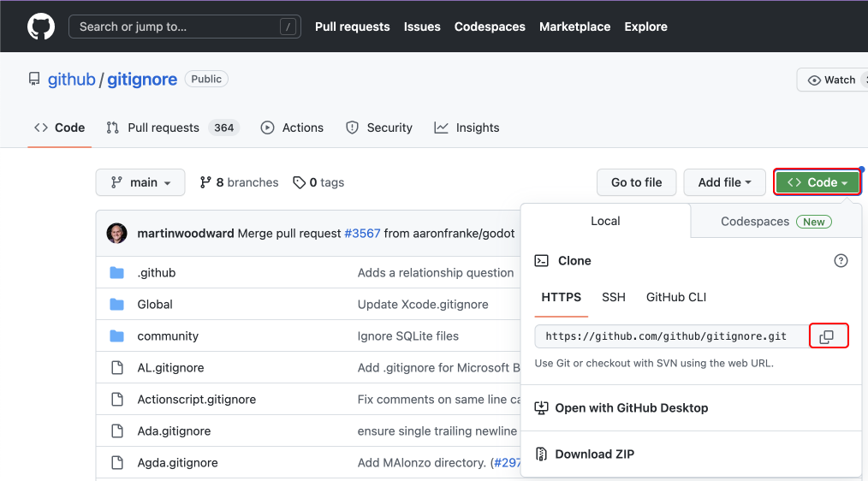Click the github owner link
868x481 pixels.
pyautogui.click(x=71, y=79)
